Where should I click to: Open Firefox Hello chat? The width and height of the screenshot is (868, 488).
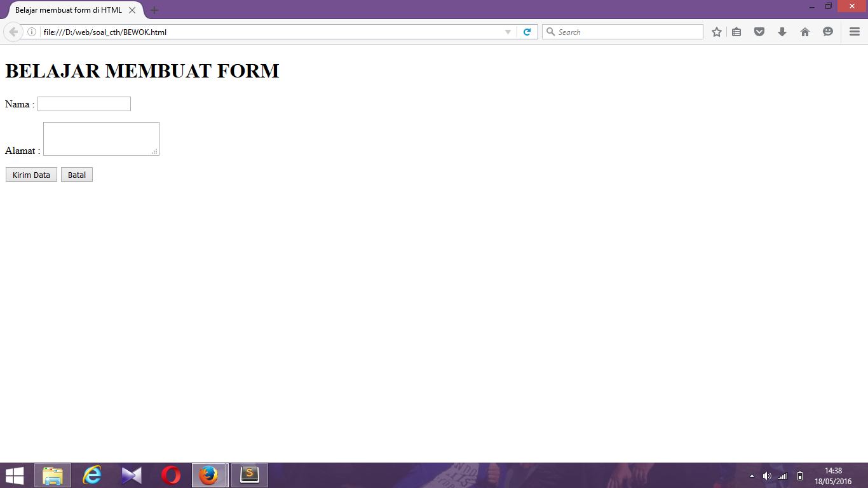(x=827, y=31)
